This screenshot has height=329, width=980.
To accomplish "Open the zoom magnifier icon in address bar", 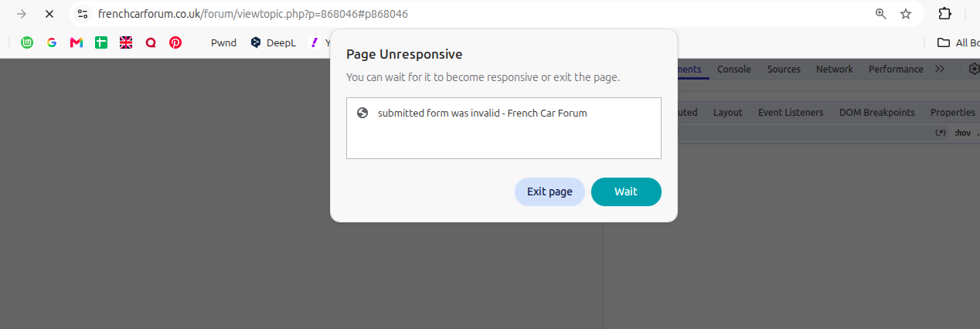I will pyautogui.click(x=880, y=14).
